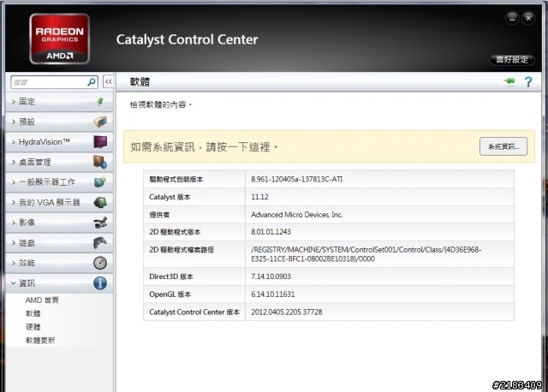
Task: Select 軟體 in the sidebar
Action: [33, 313]
